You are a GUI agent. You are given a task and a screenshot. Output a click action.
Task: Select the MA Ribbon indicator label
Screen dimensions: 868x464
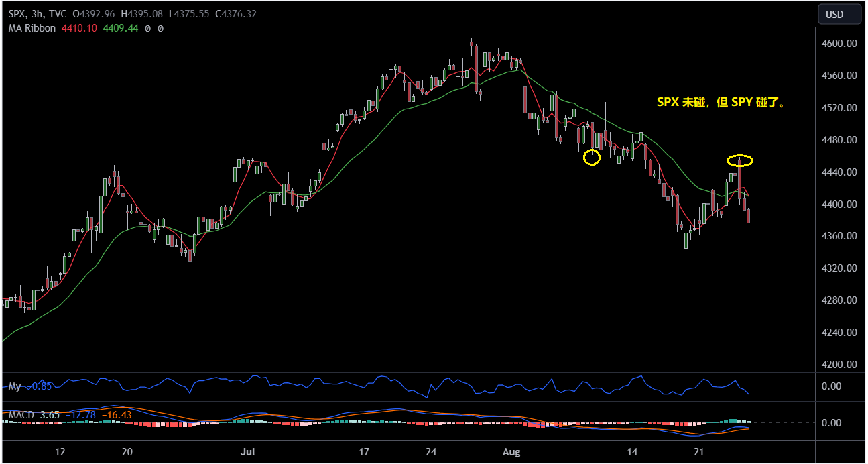click(x=32, y=28)
